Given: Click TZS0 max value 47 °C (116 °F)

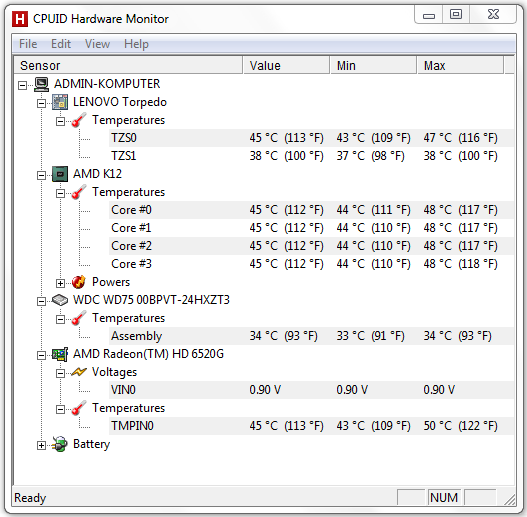Looking at the screenshot, I should click(x=460, y=138).
